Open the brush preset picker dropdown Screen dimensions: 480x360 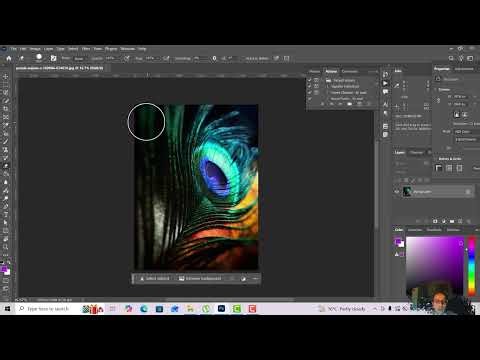[x=39, y=58]
